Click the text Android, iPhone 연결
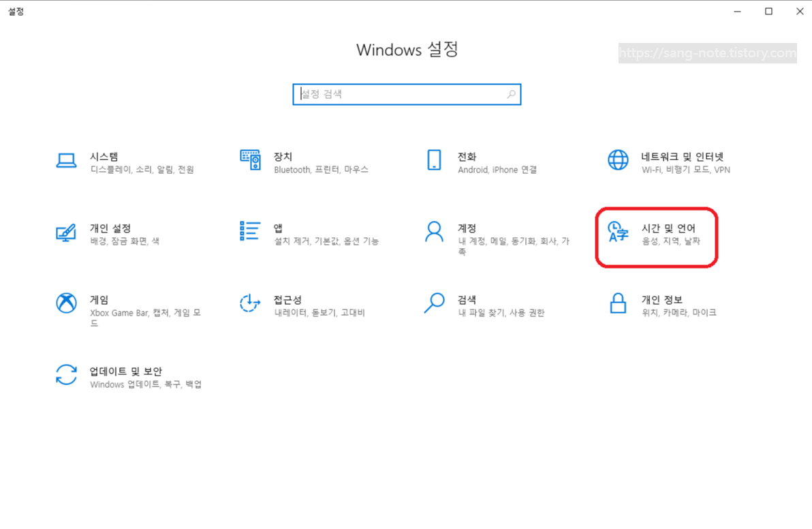The width and height of the screenshot is (812, 529). (497, 170)
